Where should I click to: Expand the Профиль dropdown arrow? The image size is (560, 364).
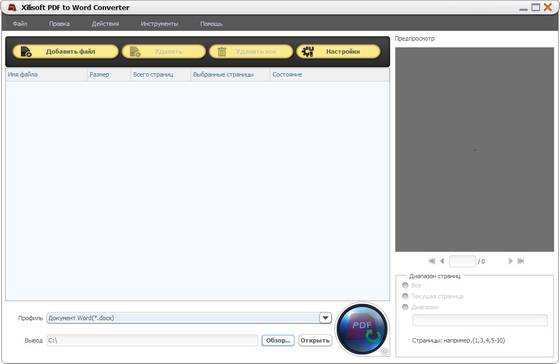tap(325, 318)
